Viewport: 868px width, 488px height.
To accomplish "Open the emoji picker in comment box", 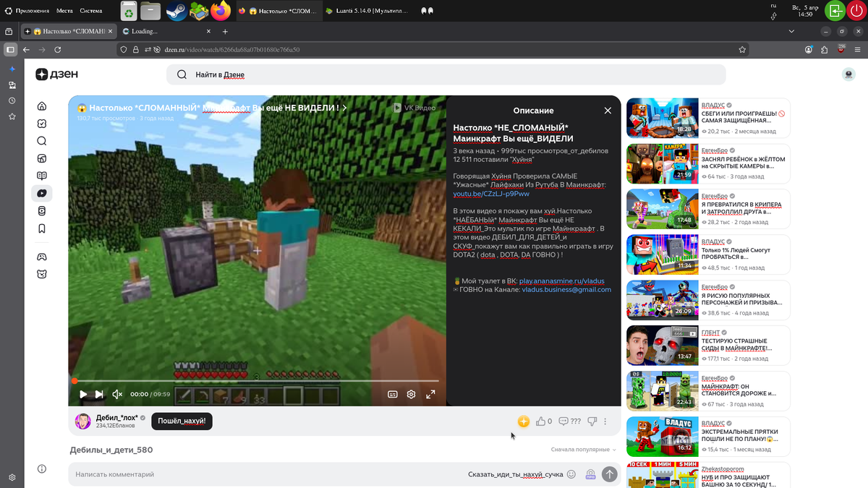I will pyautogui.click(x=571, y=474).
